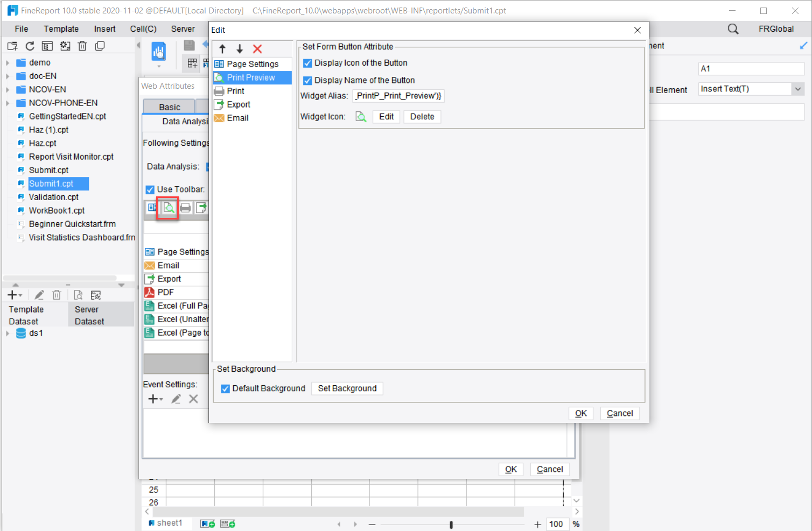Open the Cell(C) menu
This screenshot has width=812, height=531.
point(143,29)
